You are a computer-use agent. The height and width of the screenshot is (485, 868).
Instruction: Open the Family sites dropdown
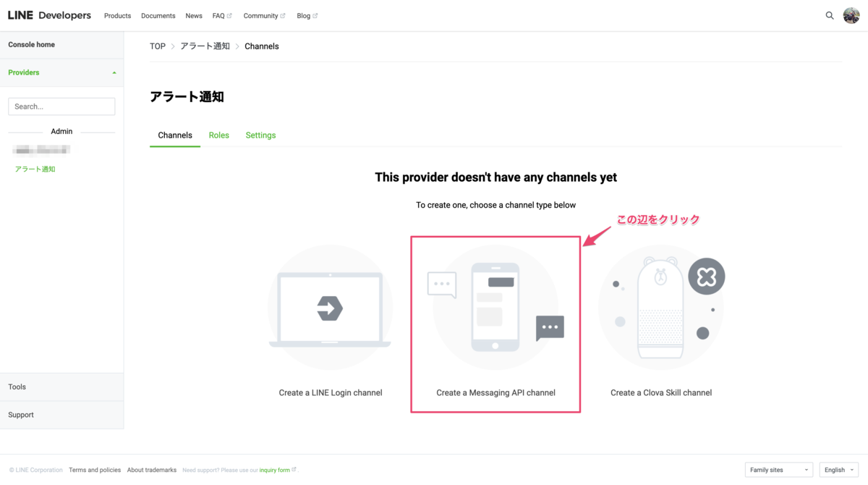click(x=778, y=470)
